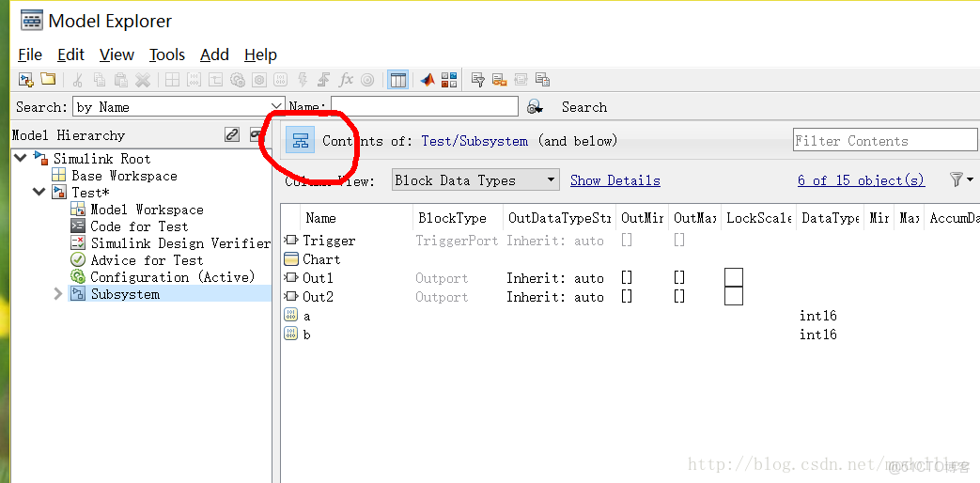Click the greyed-out toolbar icon beside the orange blocks icon
Viewport: 980px width, 483px height.
point(521,80)
